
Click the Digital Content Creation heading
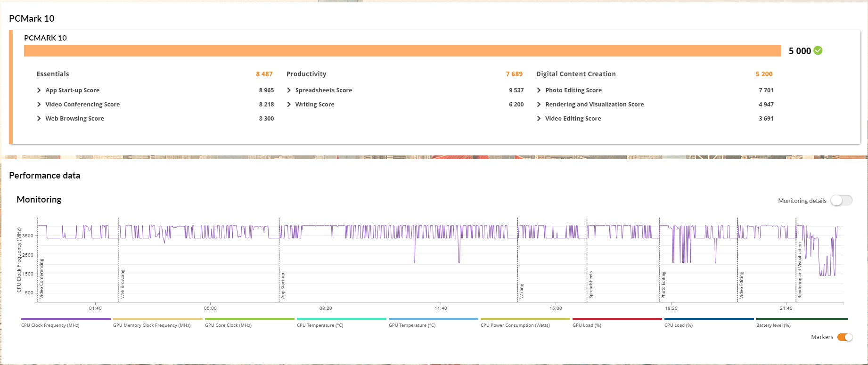576,74
